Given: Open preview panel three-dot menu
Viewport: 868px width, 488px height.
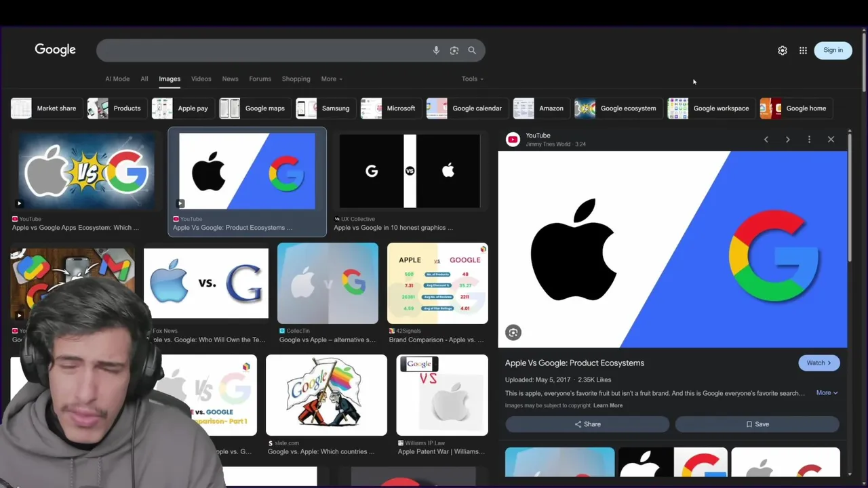Looking at the screenshot, I should click(809, 140).
